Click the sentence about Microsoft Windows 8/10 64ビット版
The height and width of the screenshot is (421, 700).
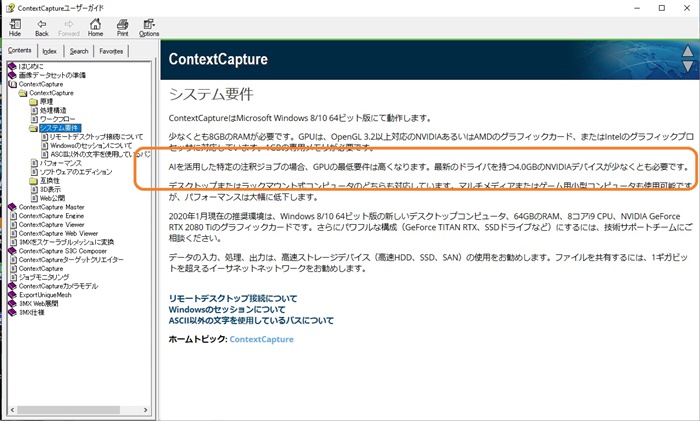coord(300,118)
